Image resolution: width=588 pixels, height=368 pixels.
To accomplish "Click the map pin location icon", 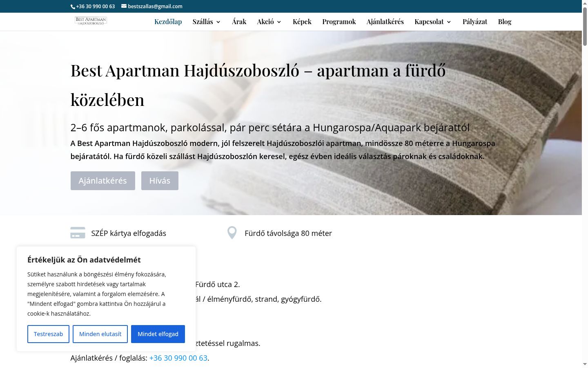I will 232,233.
